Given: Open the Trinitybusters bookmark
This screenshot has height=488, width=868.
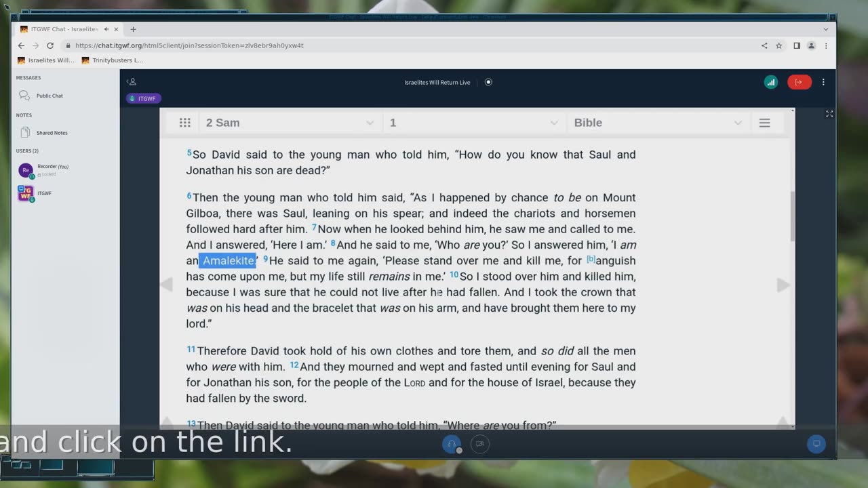Looking at the screenshot, I should pyautogui.click(x=112, y=60).
